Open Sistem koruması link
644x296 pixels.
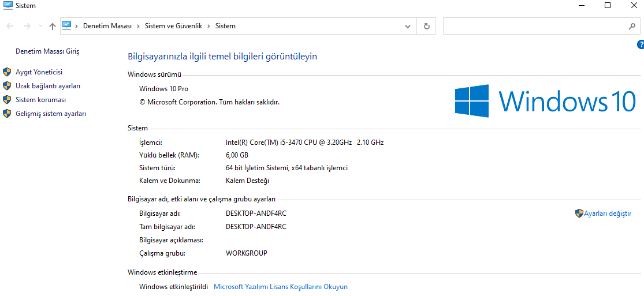point(40,100)
